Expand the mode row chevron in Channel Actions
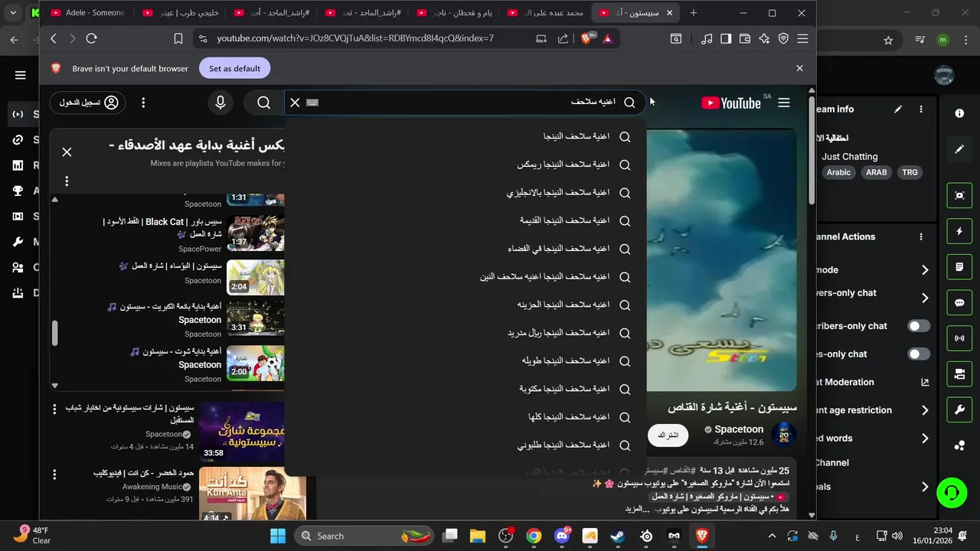The width and height of the screenshot is (980, 551). tap(925, 270)
